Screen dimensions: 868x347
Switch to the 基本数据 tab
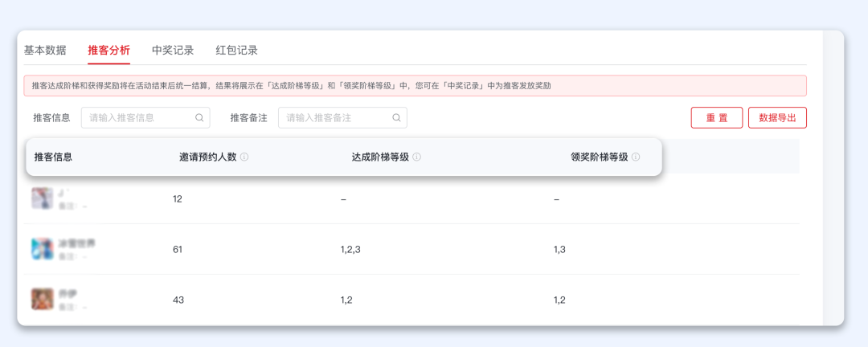(x=45, y=50)
